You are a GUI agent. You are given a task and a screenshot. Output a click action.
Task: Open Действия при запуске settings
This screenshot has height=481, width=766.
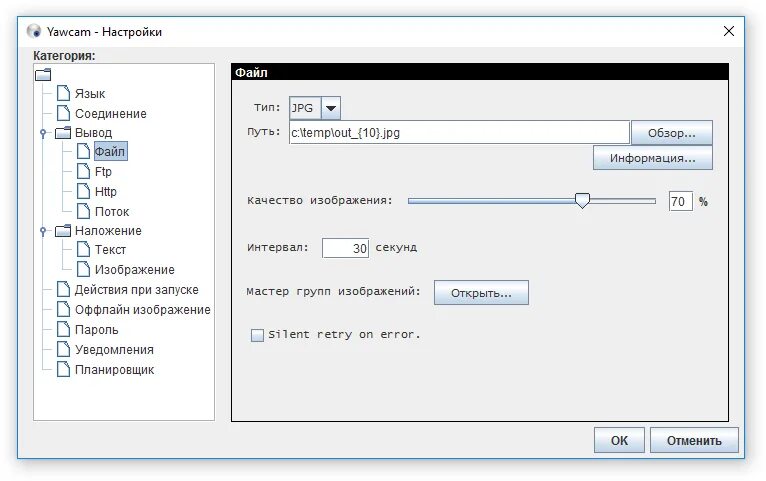(136, 290)
